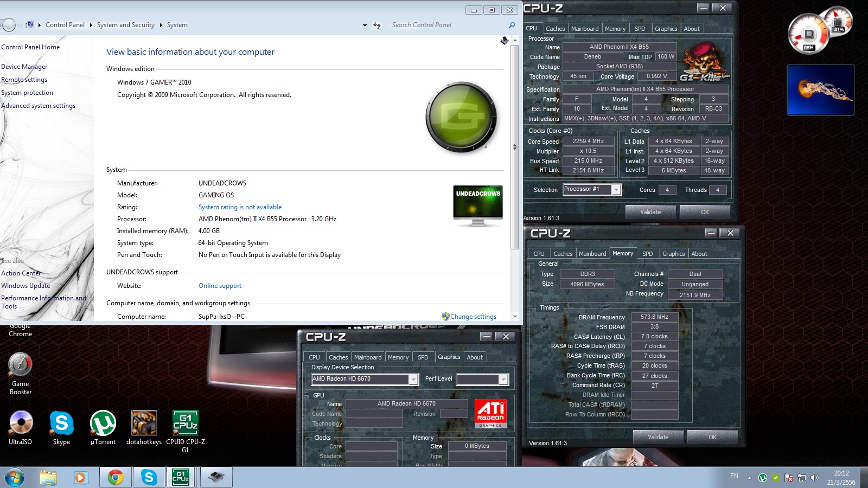Image resolution: width=868 pixels, height=488 pixels.
Task: Open Remote settings link
Action: point(24,80)
